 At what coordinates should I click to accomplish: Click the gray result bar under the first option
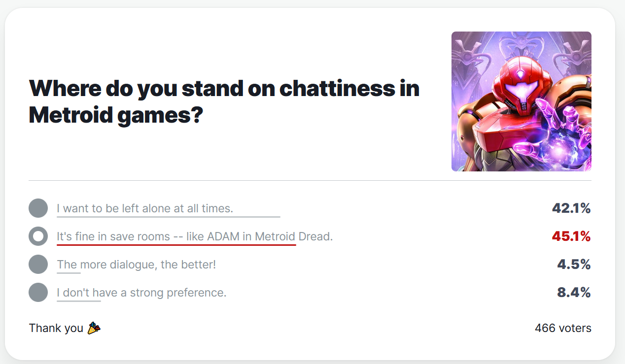coord(168,216)
